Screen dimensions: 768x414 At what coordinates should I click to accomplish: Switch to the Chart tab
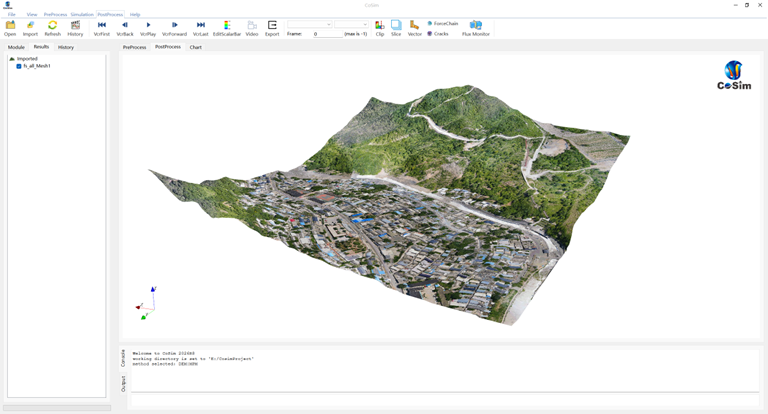tap(195, 47)
